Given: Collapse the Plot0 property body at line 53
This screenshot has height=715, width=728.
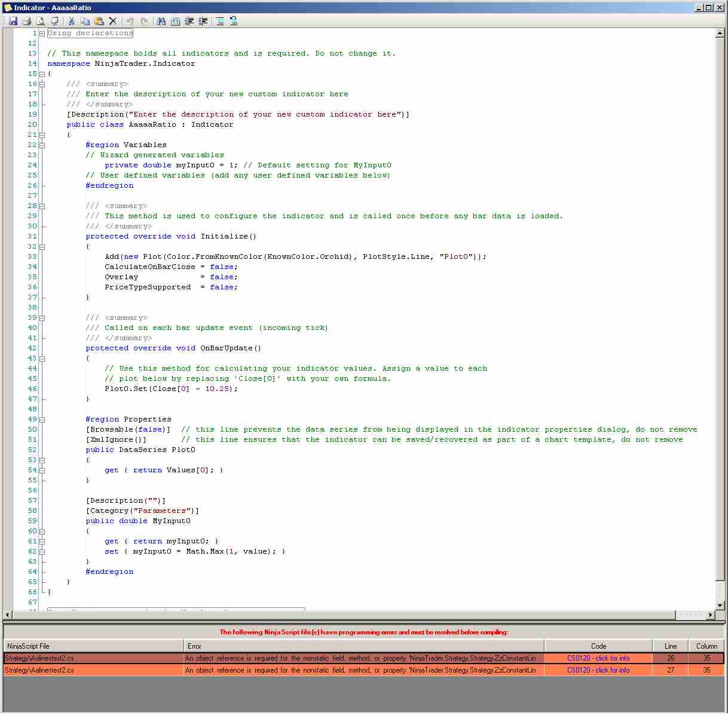Looking at the screenshot, I should [x=42, y=460].
